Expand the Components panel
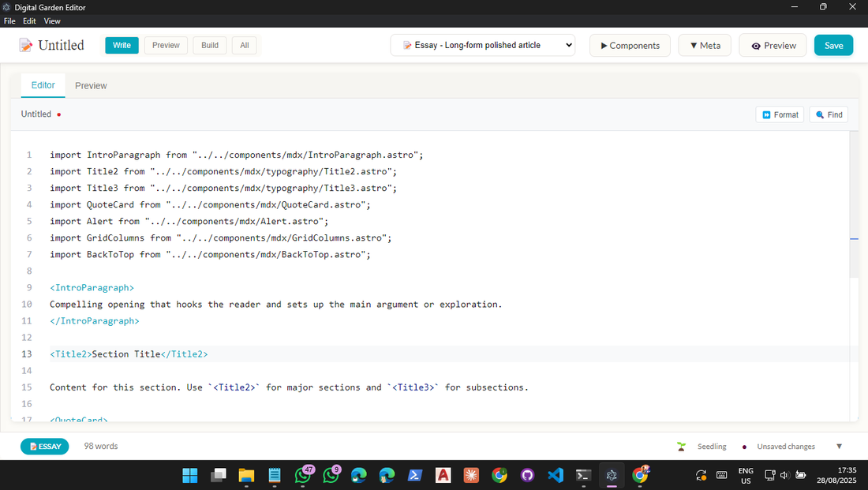Viewport: 868px width, 490px height. [630, 45]
